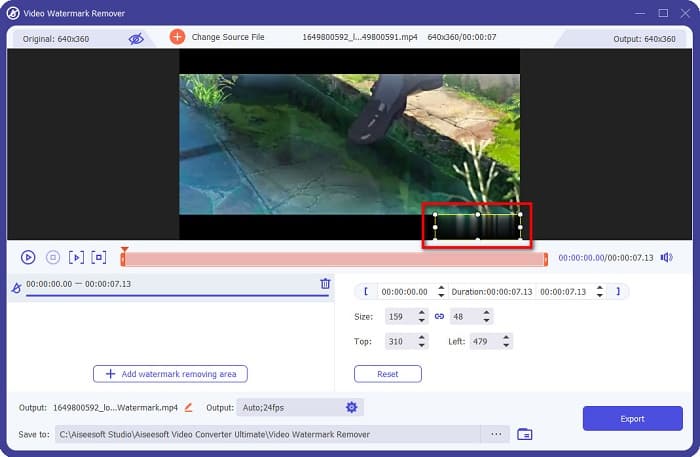This screenshot has width=700, height=457.
Task: Click the orange plus Change Source File icon
Action: pyautogui.click(x=177, y=37)
